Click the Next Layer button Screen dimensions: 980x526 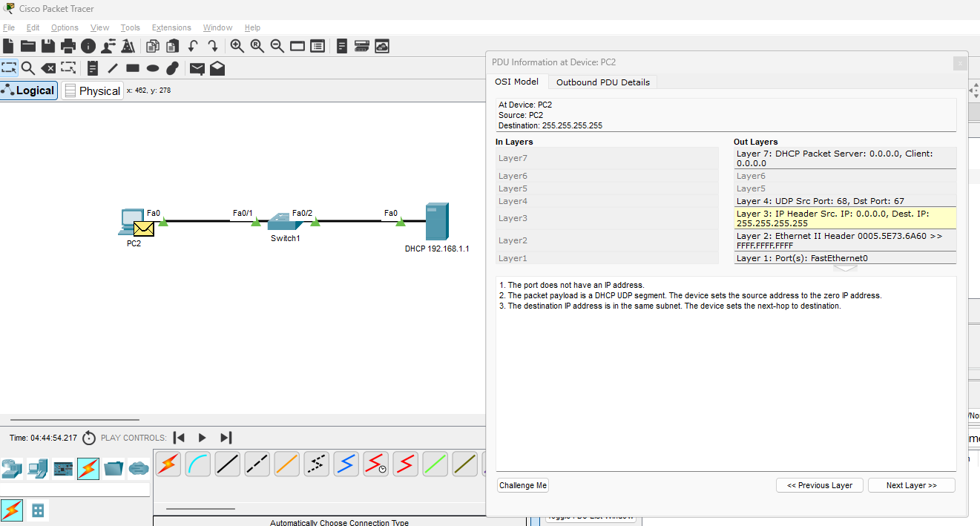[x=911, y=485]
